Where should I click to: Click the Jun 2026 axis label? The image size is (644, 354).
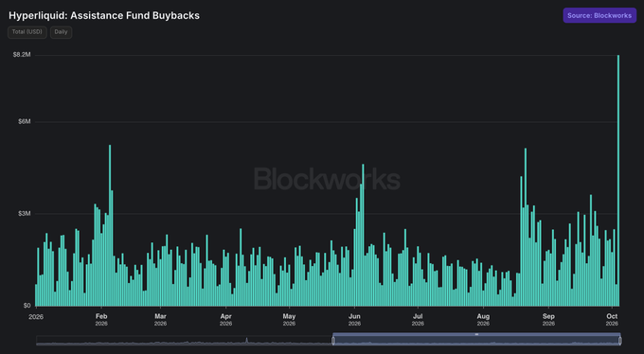coord(354,320)
